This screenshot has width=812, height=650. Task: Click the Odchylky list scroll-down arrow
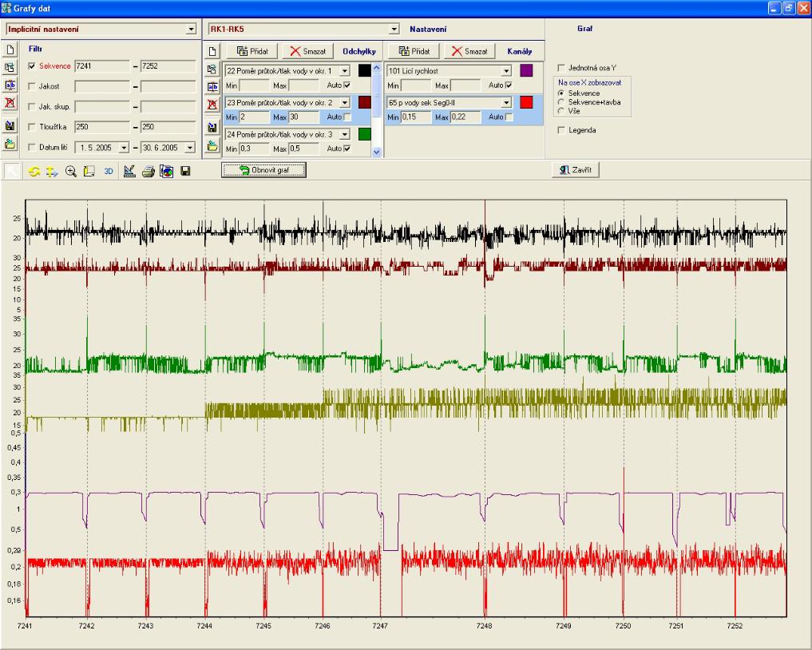click(377, 153)
